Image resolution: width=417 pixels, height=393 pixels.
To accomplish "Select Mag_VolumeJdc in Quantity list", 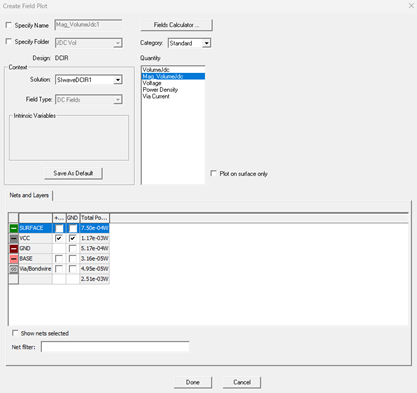I will [x=173, y=76].
